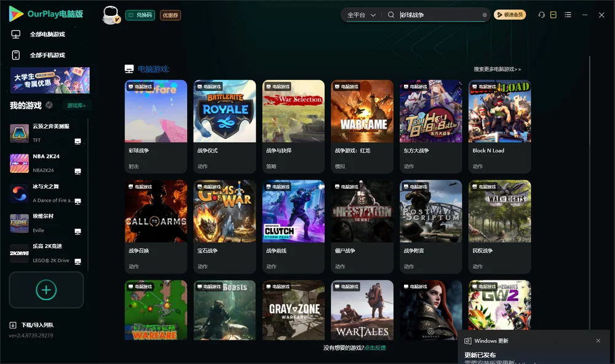Select the Post Scriptum game card
Screen dimensions: 615x364
431,226
